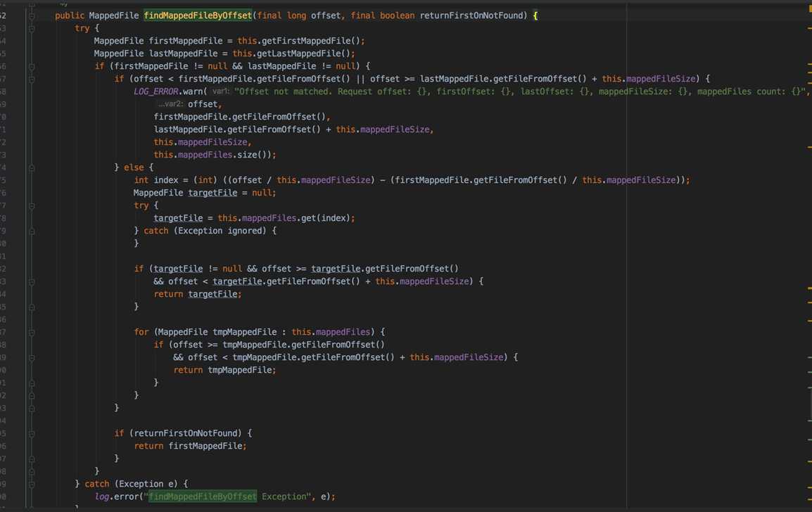Fold the inner try block above targetFile assignment
Screen dimensions: 812x512
32,206
